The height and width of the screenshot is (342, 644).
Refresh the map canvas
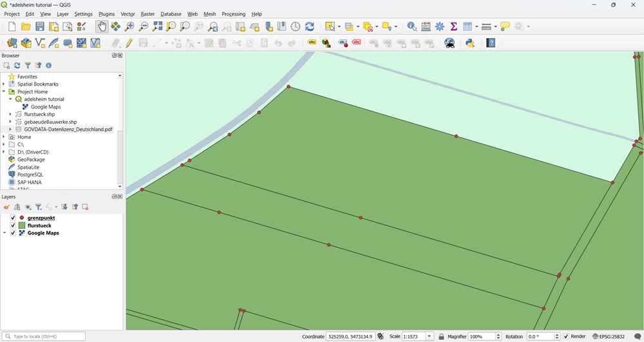[x=310, y=27]
